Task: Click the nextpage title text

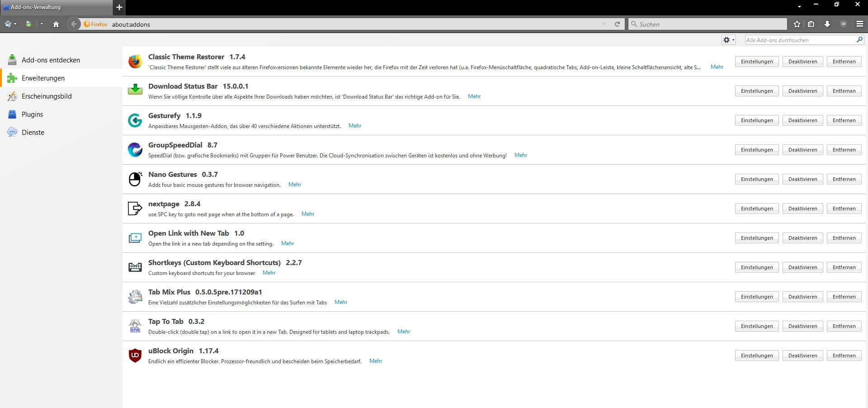Action: (164, 204)
